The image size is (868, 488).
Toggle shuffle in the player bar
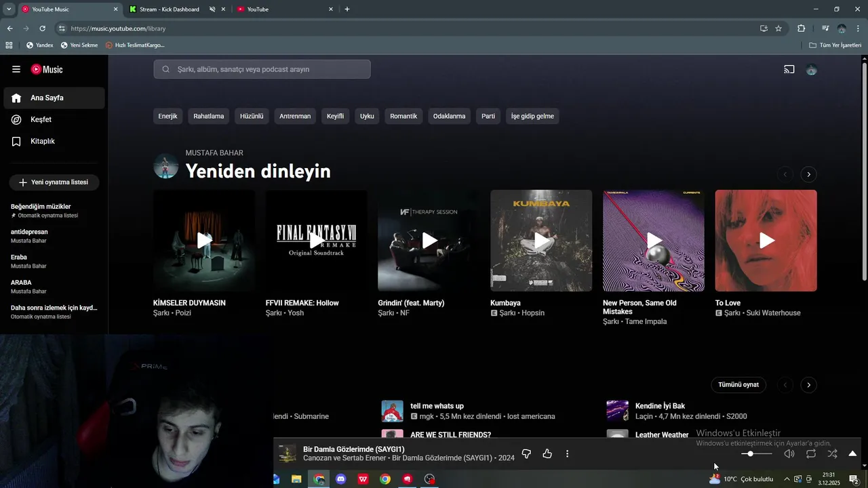[x=832, y=453]
